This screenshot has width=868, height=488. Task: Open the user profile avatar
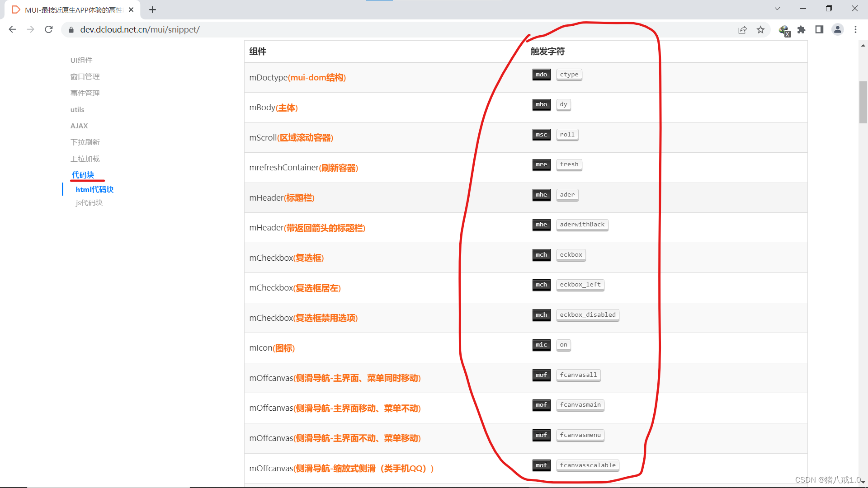pyautogui.click(x=837, y=30)
